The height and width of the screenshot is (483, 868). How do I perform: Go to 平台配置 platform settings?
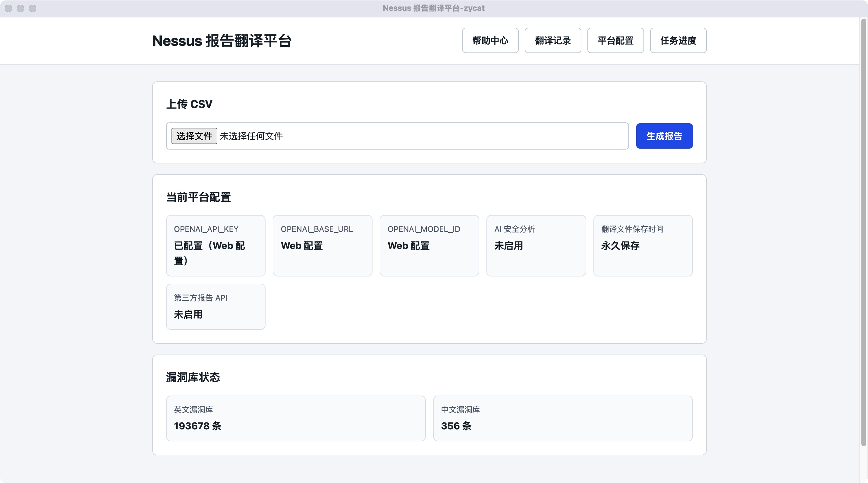[615, 40]
